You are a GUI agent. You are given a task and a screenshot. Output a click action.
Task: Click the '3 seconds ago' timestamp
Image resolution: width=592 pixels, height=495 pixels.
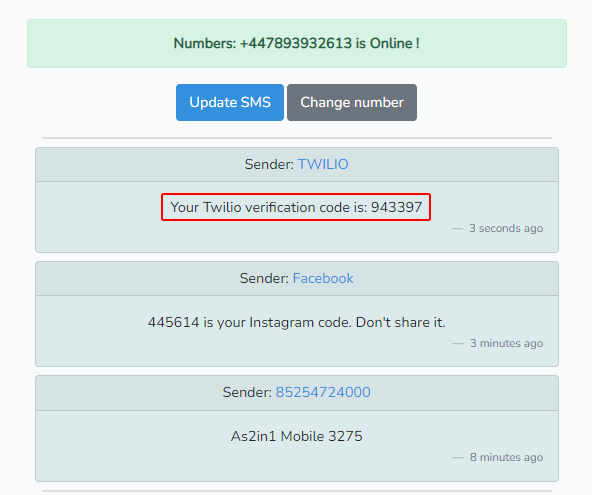506,228
